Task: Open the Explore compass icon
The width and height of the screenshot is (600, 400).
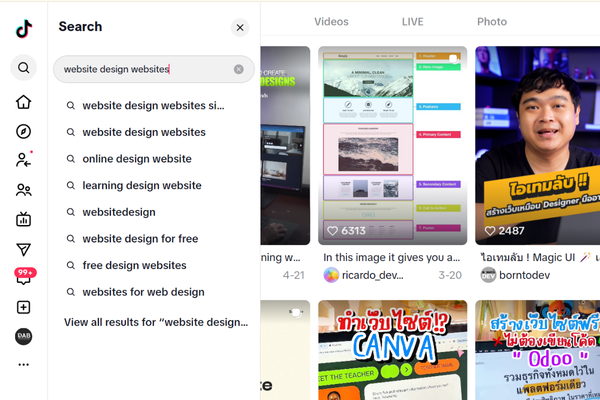Action: (x=23, y=132)
